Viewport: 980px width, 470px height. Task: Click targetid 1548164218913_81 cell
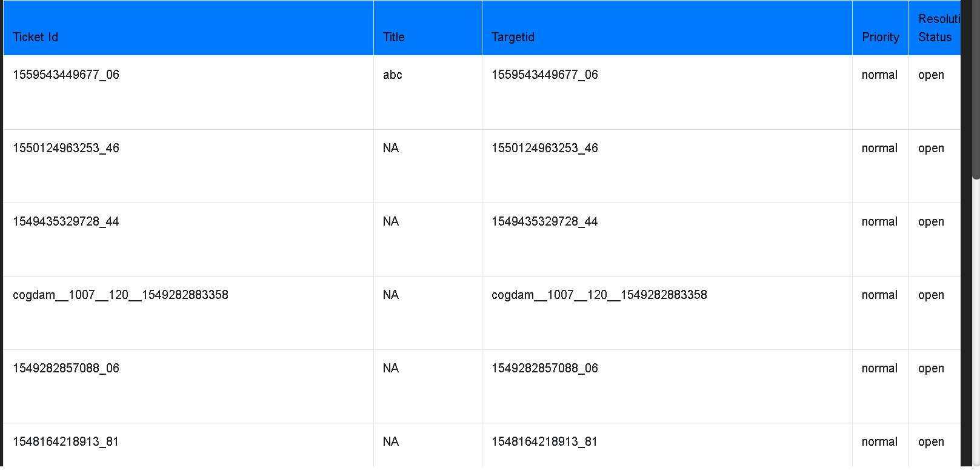(x=667, y=445)
